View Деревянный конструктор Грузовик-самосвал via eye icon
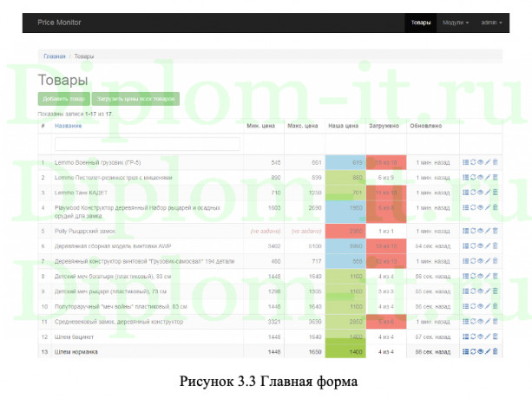 coord(480,260)
